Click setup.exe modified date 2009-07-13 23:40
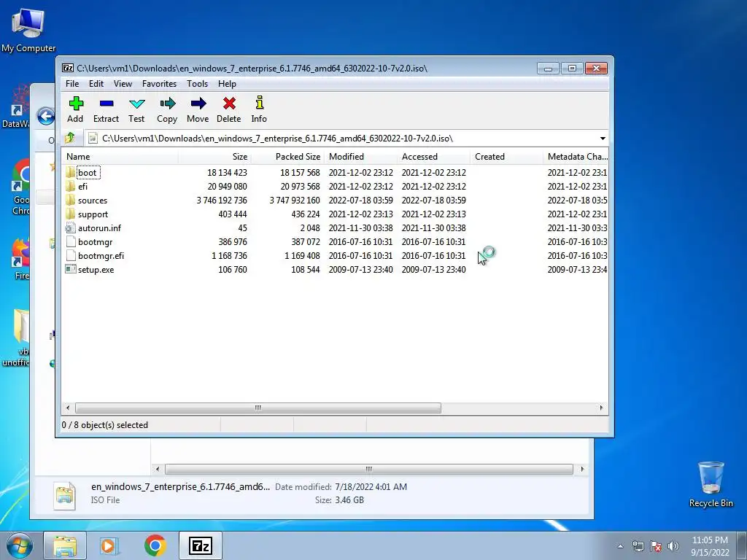Image resolution: width=747 pixels, height=560 pixels. click(360, 270)
